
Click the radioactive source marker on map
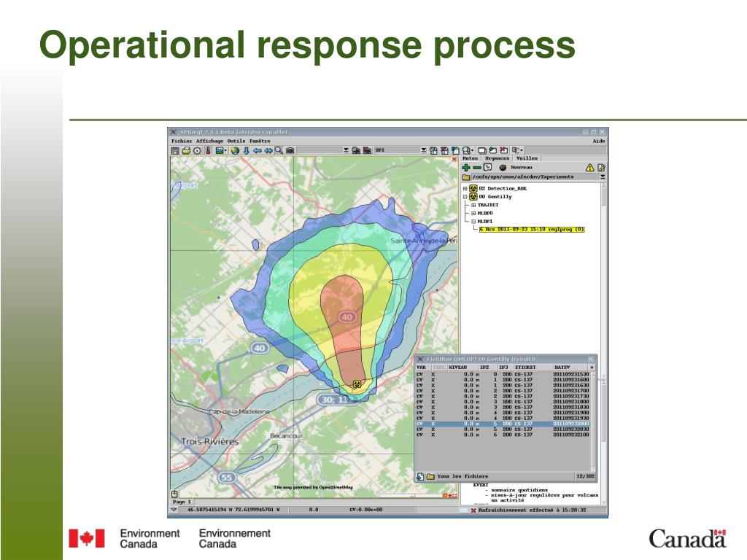point(357,384)
